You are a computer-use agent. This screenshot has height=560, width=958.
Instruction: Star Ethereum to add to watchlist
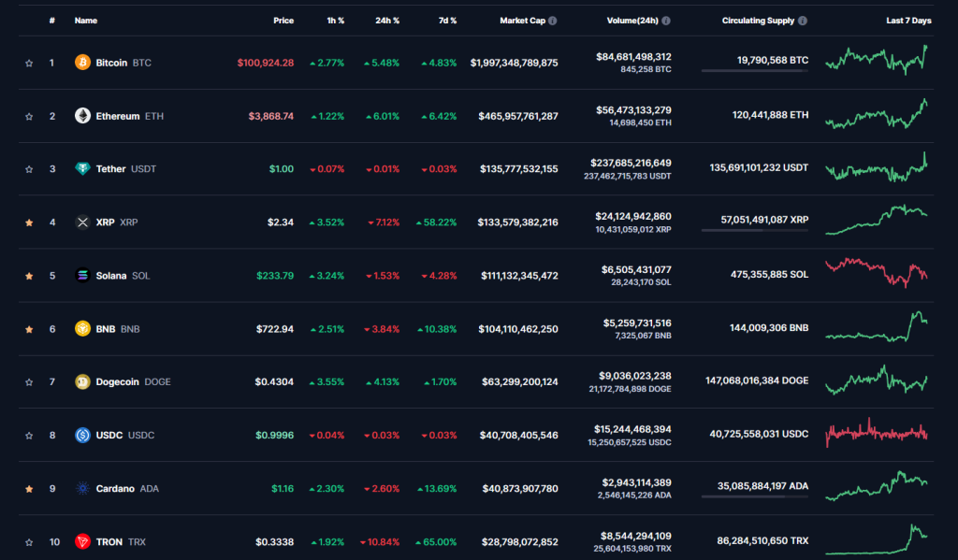pyautogui.click(x=29, y=116)
